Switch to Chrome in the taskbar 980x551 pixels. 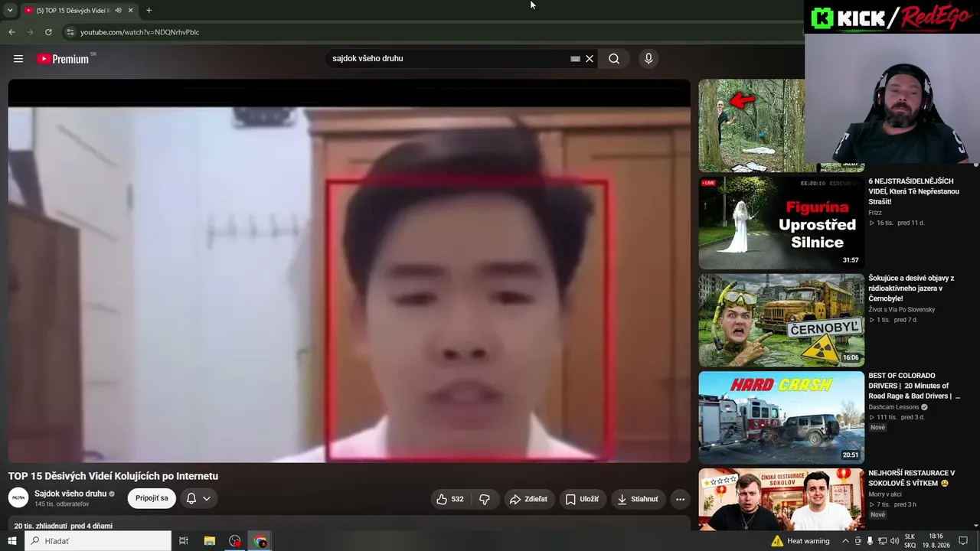click(x=260, y=541)
